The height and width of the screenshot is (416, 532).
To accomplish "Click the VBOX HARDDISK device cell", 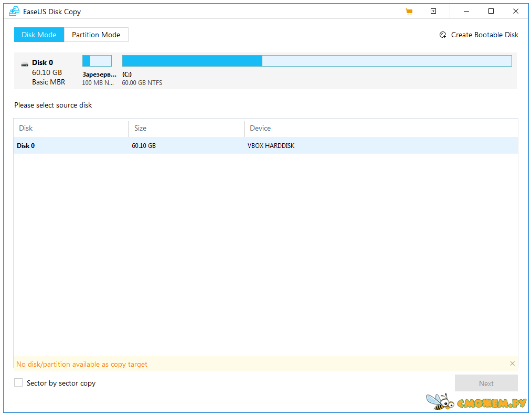I will click(271, 145).
